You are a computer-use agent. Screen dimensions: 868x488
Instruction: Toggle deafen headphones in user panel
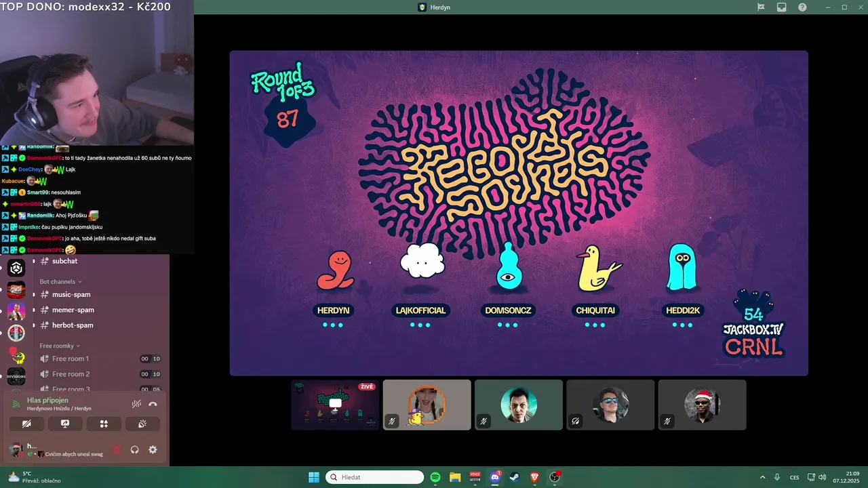(134, 449)
